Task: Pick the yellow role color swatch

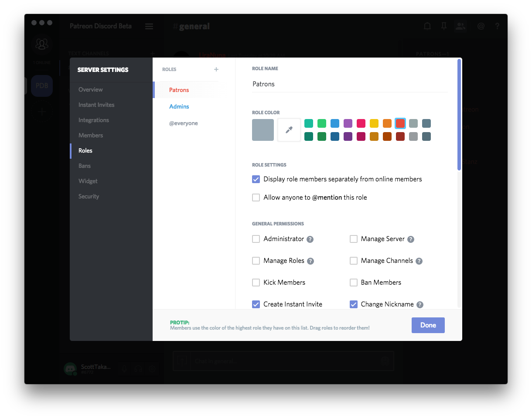Action: pos(374,123)
